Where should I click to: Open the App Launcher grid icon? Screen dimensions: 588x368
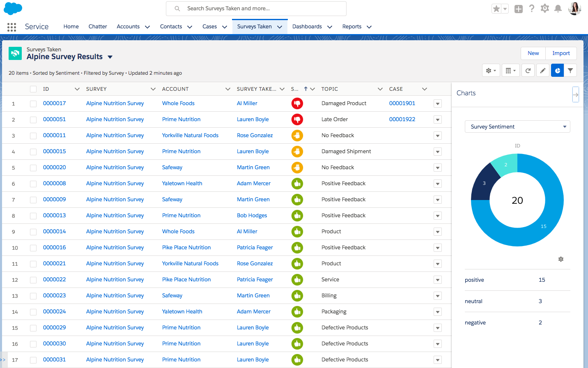click(x=11, y=27)
